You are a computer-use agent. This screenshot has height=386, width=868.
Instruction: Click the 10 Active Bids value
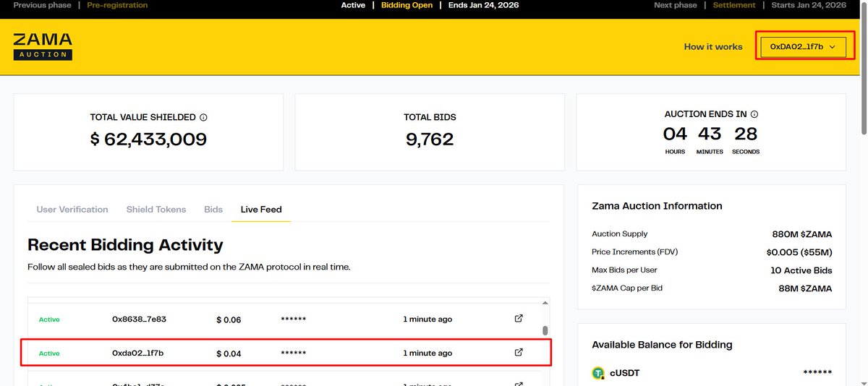pyautogui.click(x=801, y=270)
